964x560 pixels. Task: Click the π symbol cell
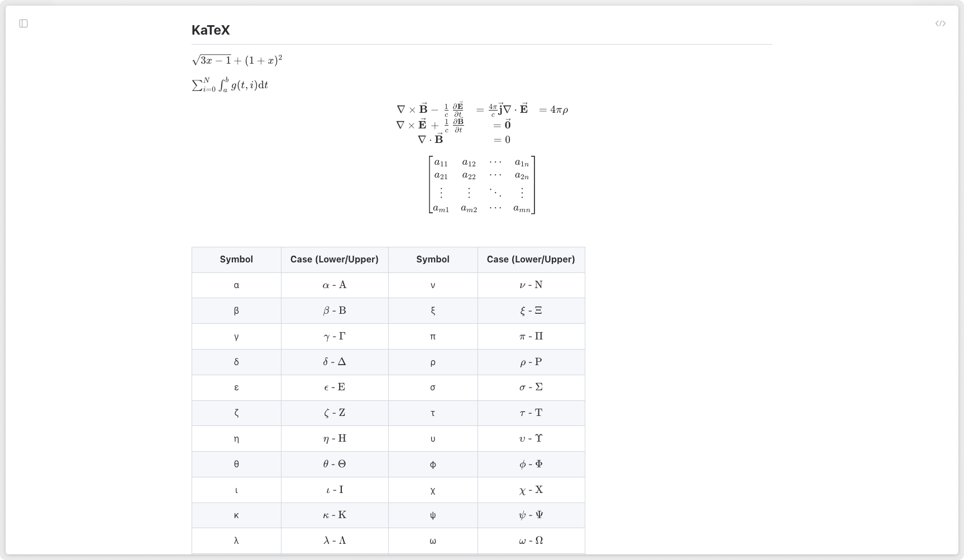click(x=433, y=337)
